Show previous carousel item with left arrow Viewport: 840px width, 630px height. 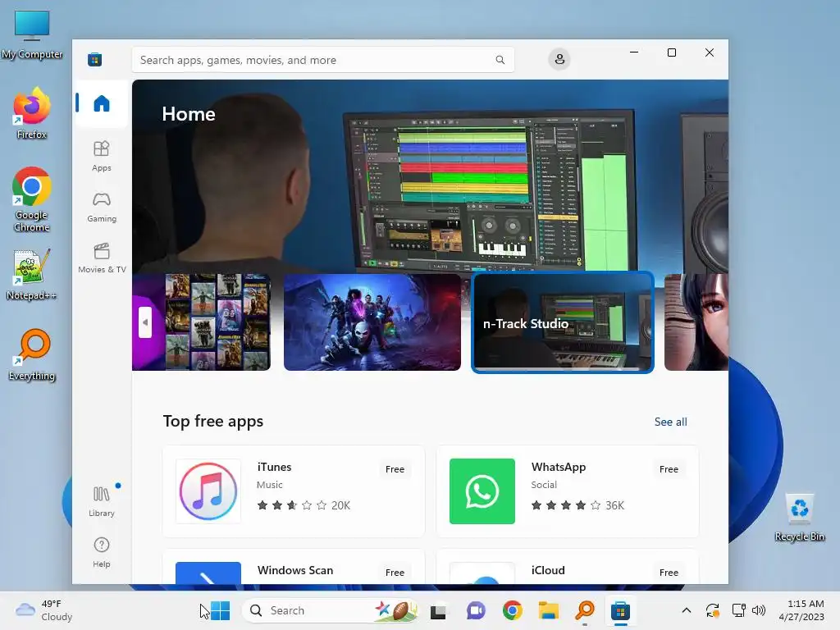145,322
